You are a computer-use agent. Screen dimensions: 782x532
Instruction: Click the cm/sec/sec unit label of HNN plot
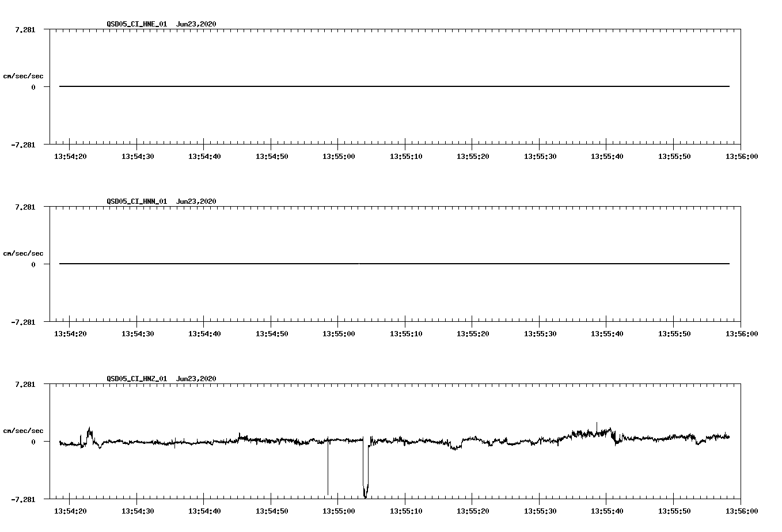(x=23, y=253)
